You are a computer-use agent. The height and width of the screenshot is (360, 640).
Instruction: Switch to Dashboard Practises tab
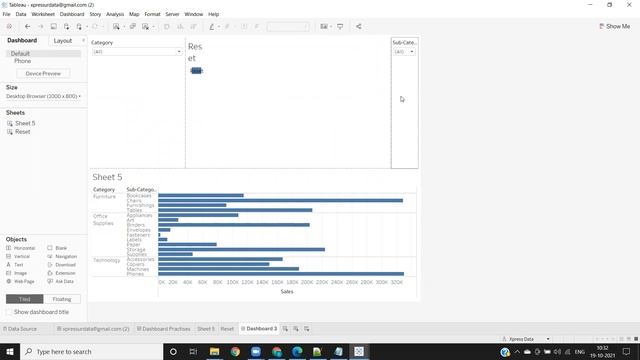tap(163, 329)
